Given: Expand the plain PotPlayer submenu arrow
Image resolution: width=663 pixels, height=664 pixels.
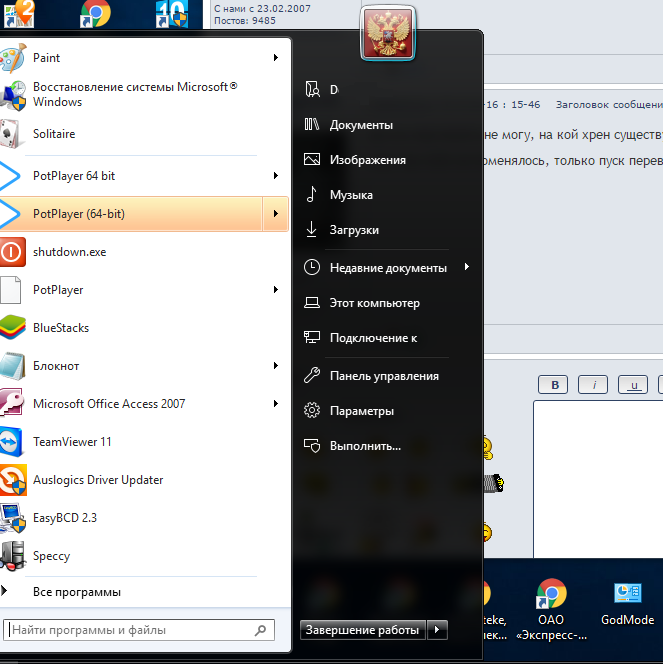Looking at the screenshot, I should pyautogui.click(x=276, y=290).
